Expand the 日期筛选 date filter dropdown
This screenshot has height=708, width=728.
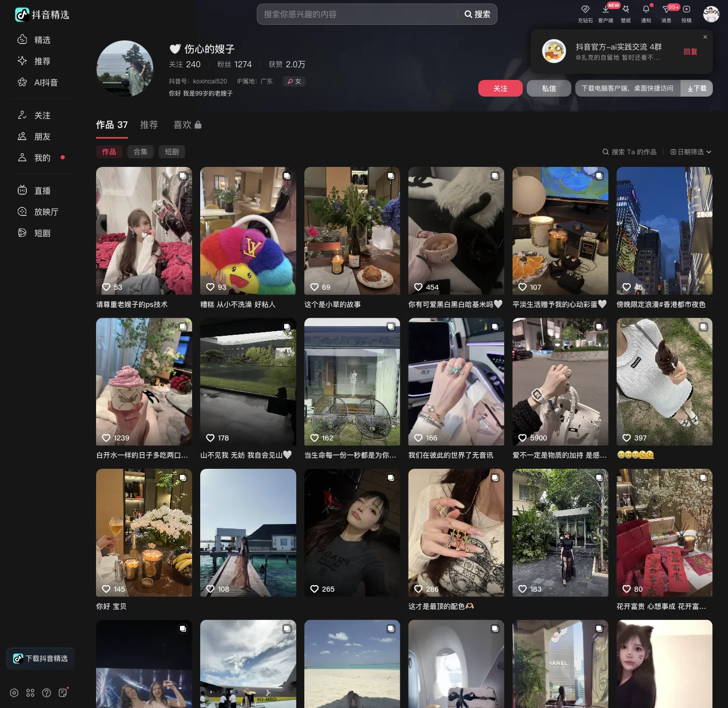click(x=691, y=152)
